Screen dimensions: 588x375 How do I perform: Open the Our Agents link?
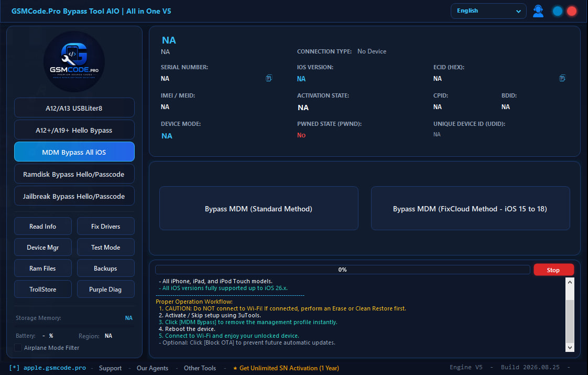pyautogui.click(x=153, y=368)
